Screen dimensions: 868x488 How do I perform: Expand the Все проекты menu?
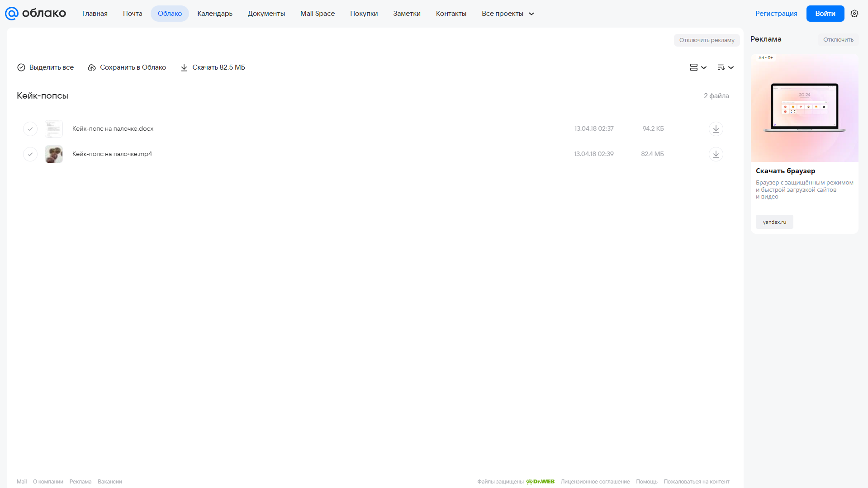pos(508,14)
